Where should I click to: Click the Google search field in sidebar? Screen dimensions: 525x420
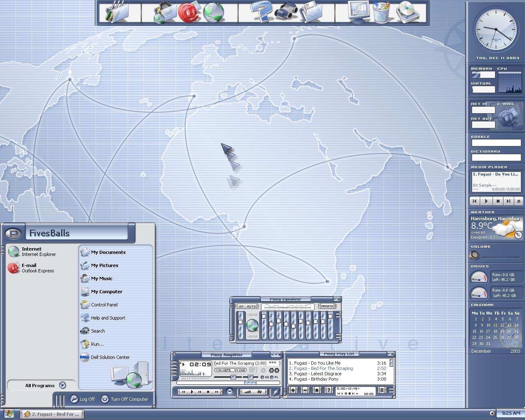coord(496,143)
